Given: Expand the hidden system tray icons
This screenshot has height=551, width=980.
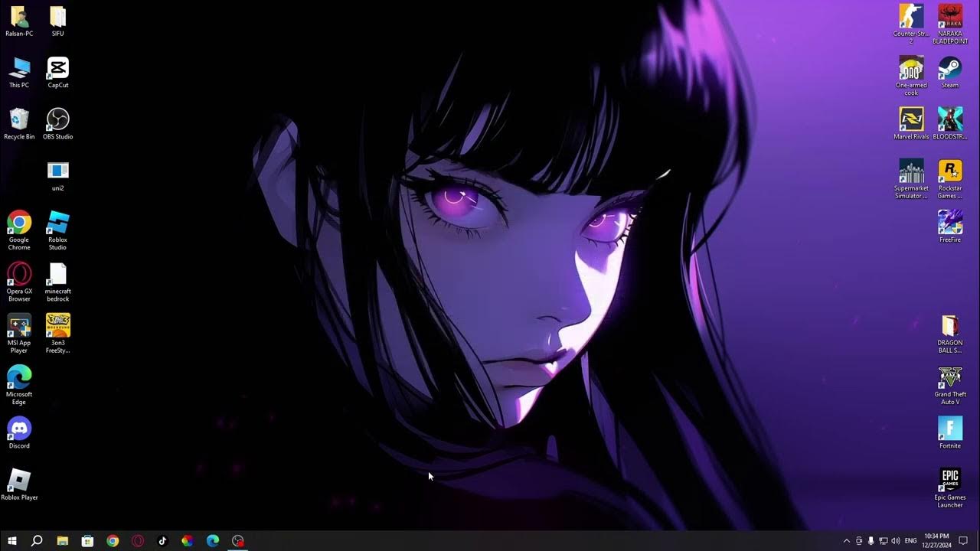Looking at the screenshot, I should [x=846, y=541].
